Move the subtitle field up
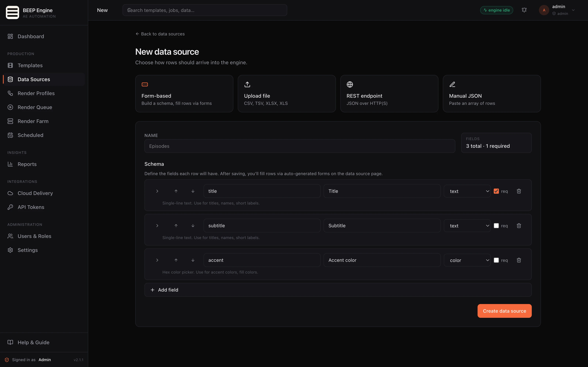 (176, 226)
